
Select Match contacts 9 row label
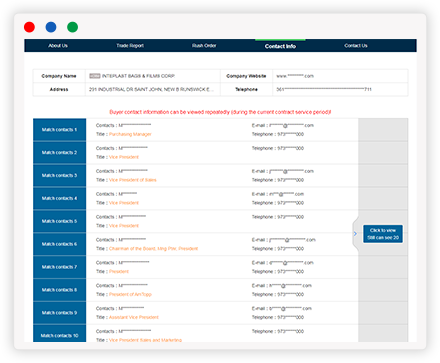coord(59,313)
